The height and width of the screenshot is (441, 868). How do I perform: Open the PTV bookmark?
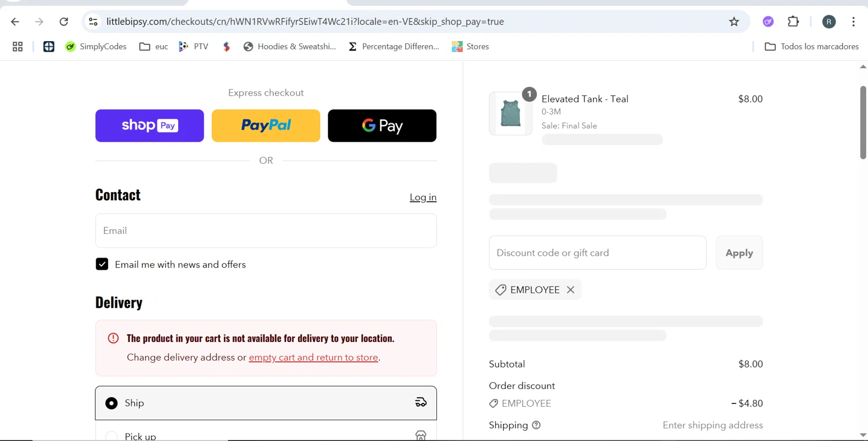193,47
